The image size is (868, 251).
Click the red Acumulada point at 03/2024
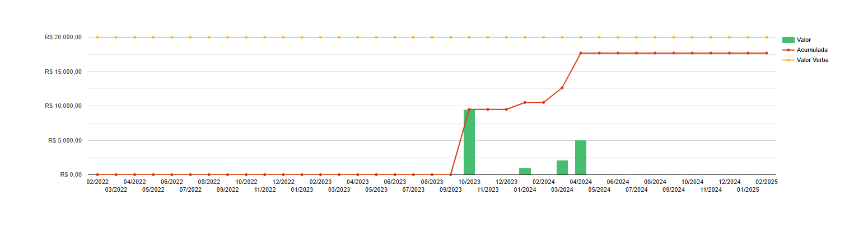click(562, 88)
